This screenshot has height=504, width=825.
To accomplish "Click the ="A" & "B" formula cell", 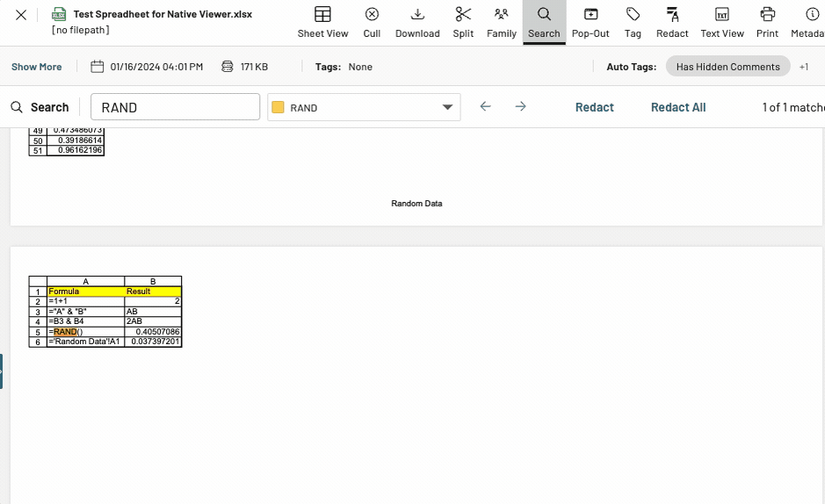I will pos(86,311).
